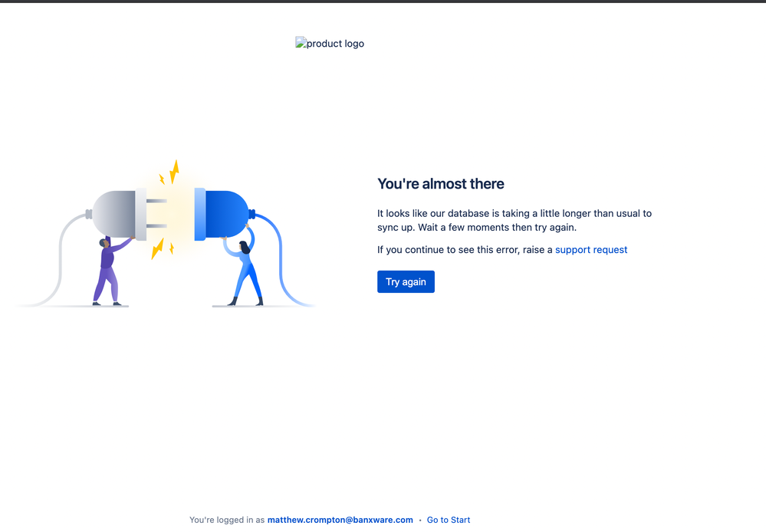The image size is (766, 532).
Task: Click the matthew.crompton@banxware.com email link
Action: (340, 520)
